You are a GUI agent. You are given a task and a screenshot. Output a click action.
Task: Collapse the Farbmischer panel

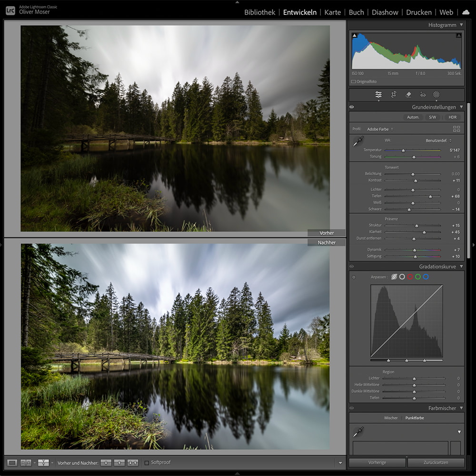pyautogui.click(x=461, y=408)
